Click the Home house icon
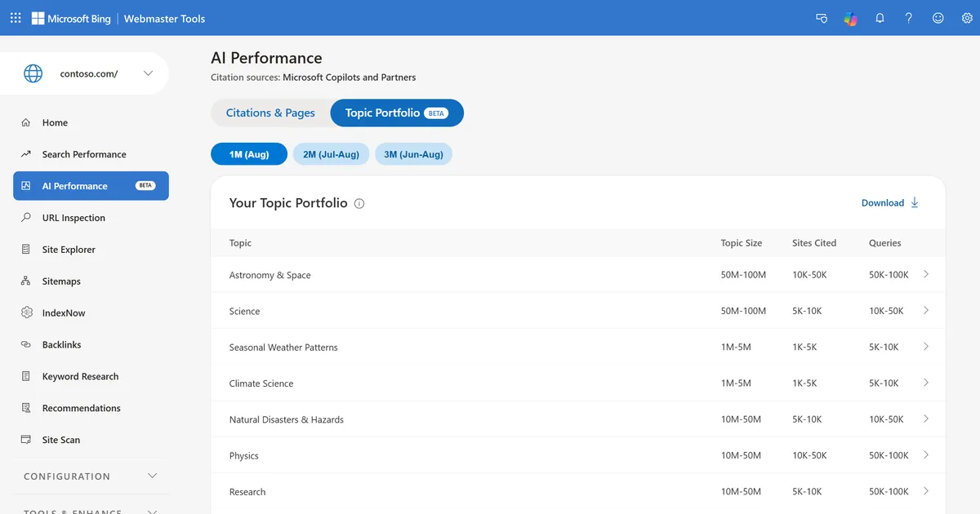The image size is (980, 514). [26, 122]
